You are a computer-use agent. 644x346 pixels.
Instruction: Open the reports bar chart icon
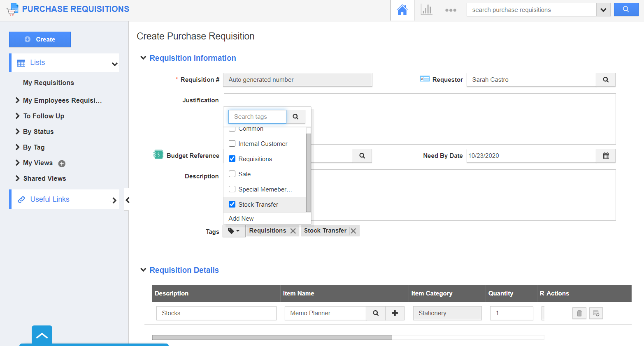[426, 10]
